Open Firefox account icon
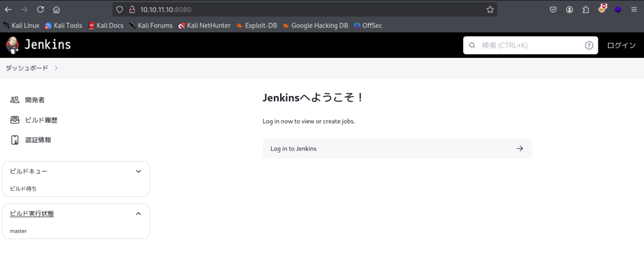Screen dimensions: 644x262 pos(569,10)
